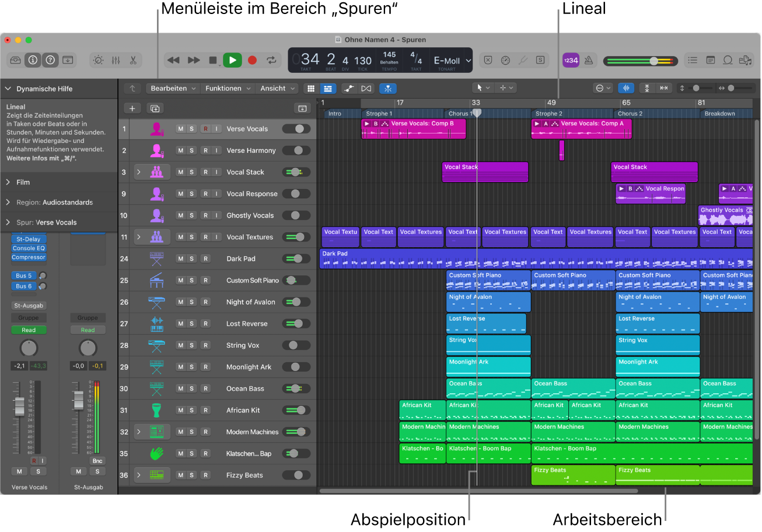762x532 pixels.
Task: Enable vertical auto zoom button
Action: click(x=646, y=88)
